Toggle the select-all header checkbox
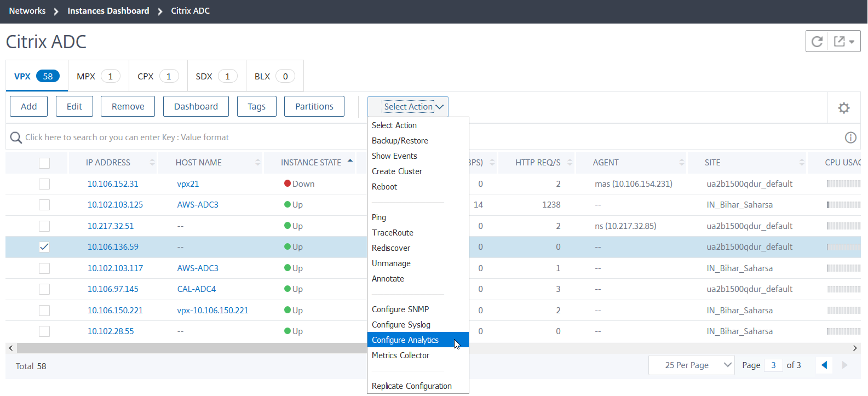The image size is (868, 396). pyautogui.click(x=44, y=163)
